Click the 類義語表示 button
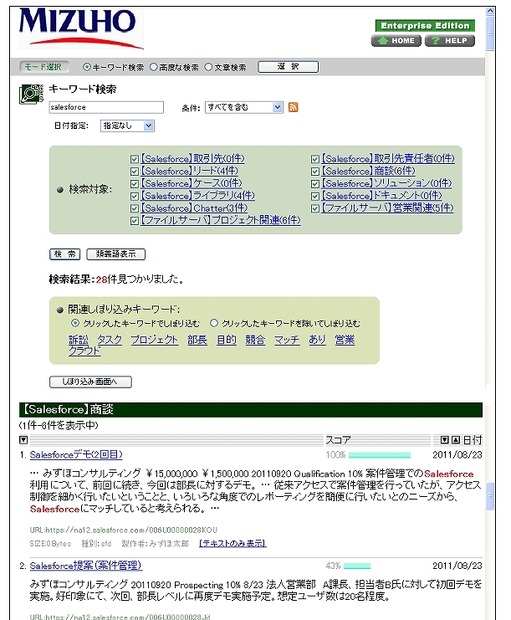Viewport: 511px width, 620px height. click(116, 254)
